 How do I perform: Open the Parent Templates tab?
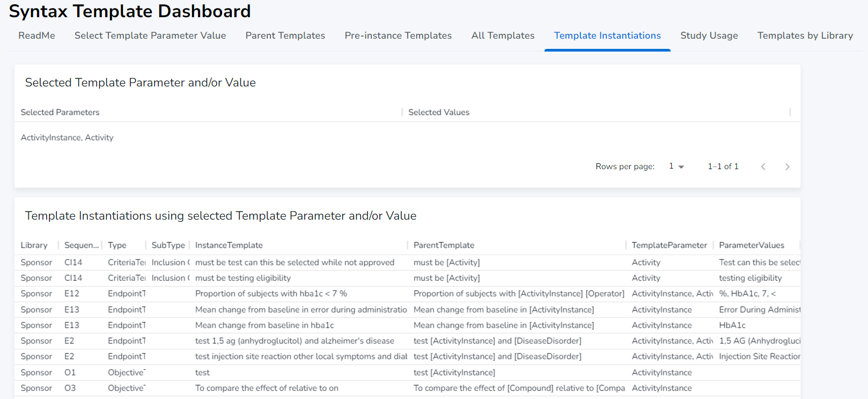coord(285,35)
